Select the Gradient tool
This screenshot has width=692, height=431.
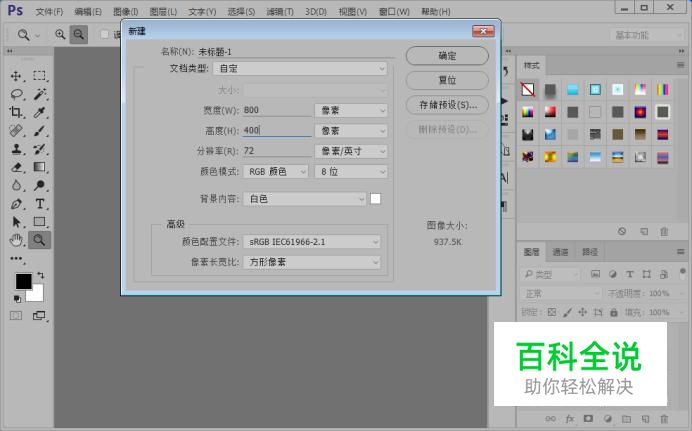coord(40,167)
